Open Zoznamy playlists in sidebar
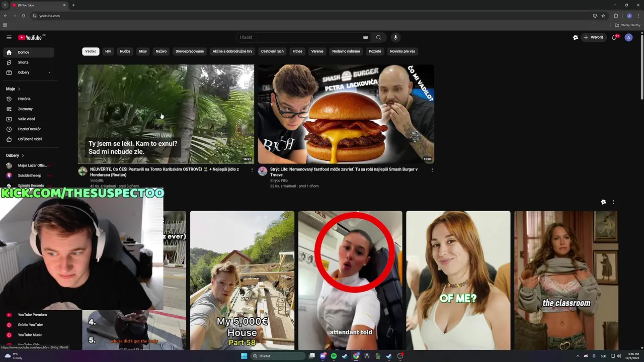The height and width of the screenshot is (362, 644). click(x=28, y=109)
